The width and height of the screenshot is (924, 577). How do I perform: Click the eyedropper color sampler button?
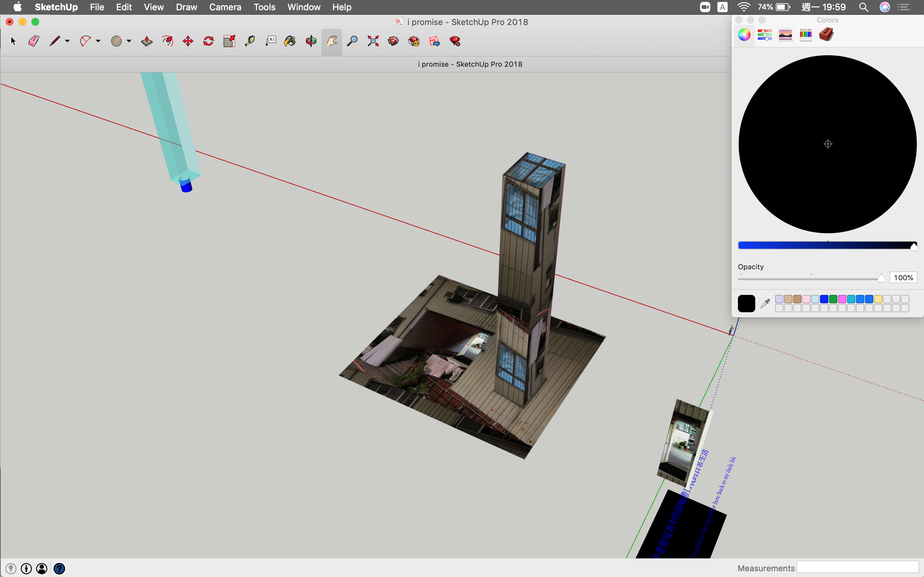pos(765,304)
